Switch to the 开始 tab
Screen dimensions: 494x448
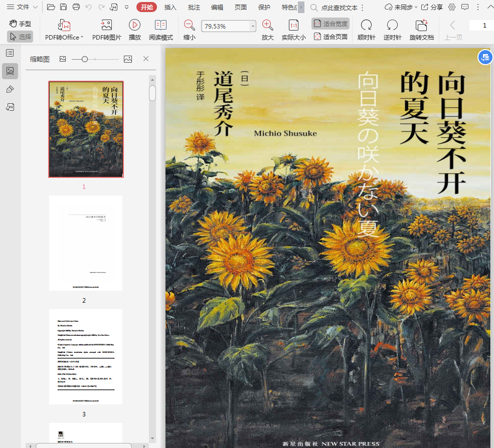[147, 7]
